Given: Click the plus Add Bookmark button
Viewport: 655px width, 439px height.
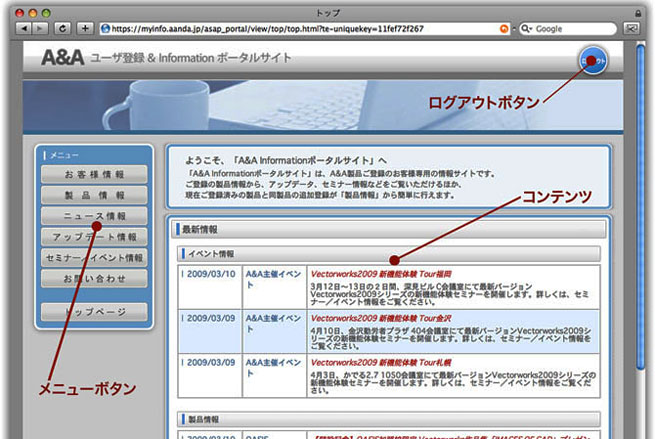Looking at the screenshot, I should [85, 29].
